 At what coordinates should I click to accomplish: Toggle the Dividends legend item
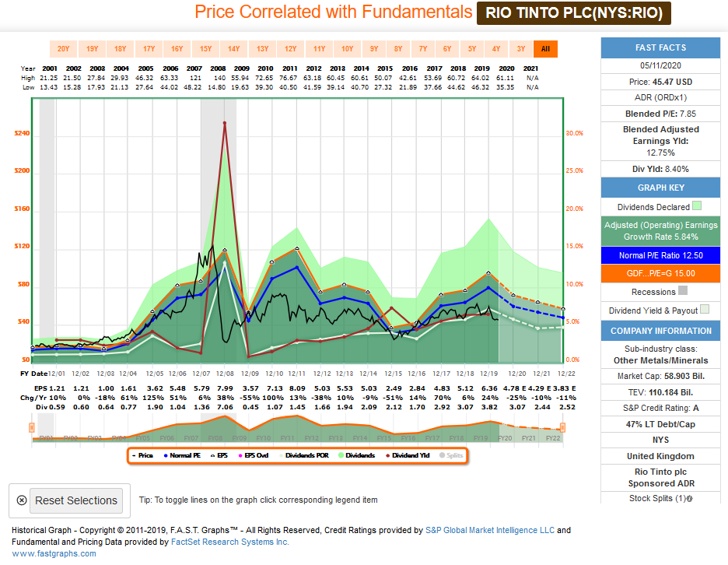point(356,455)
